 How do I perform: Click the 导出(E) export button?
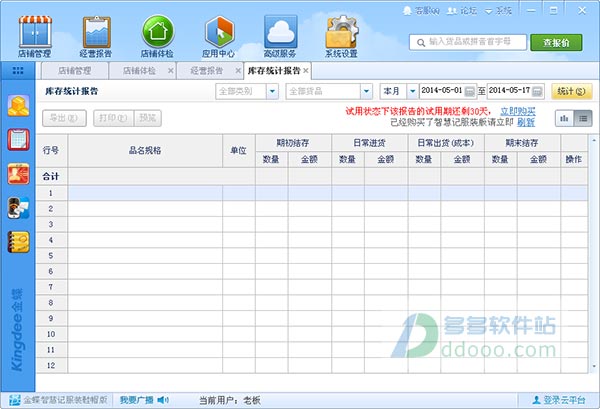pyautogui.click(x=64, y=118)
